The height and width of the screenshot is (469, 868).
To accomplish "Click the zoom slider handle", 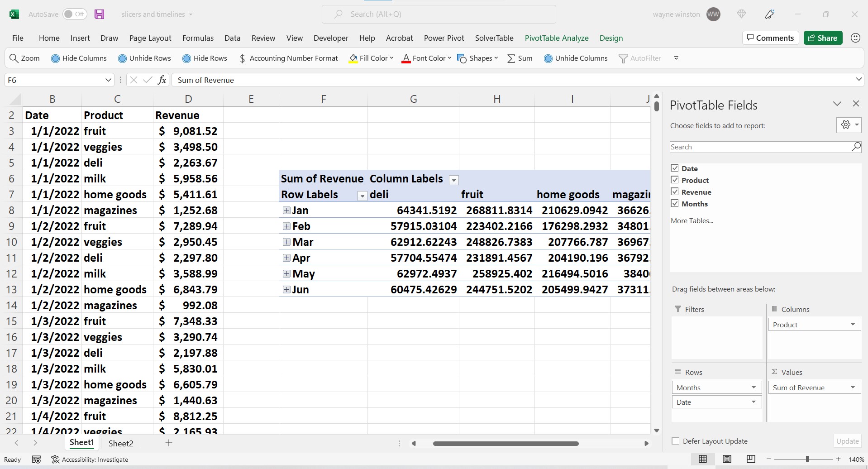I will point(807,459).
